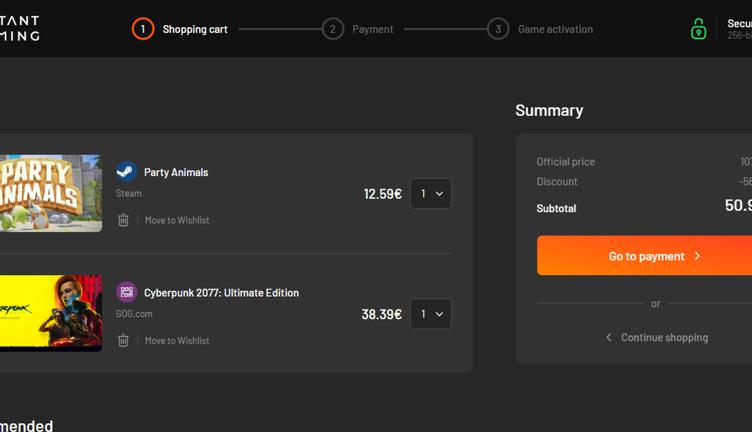The image size is (752, 432).
Task: Click the step 1 circle icon
Action: 143,29
